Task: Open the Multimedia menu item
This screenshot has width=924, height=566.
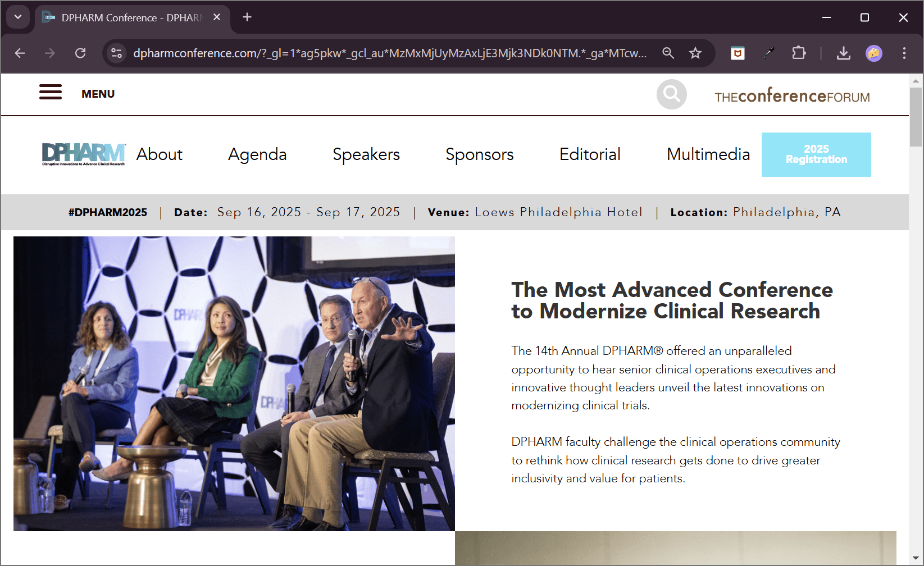Action: coord(708,154)
